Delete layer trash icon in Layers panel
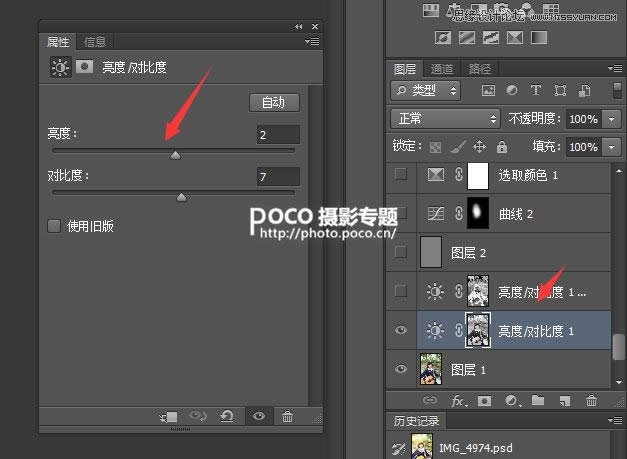The image size is (627, 459). tap(591, 400)
